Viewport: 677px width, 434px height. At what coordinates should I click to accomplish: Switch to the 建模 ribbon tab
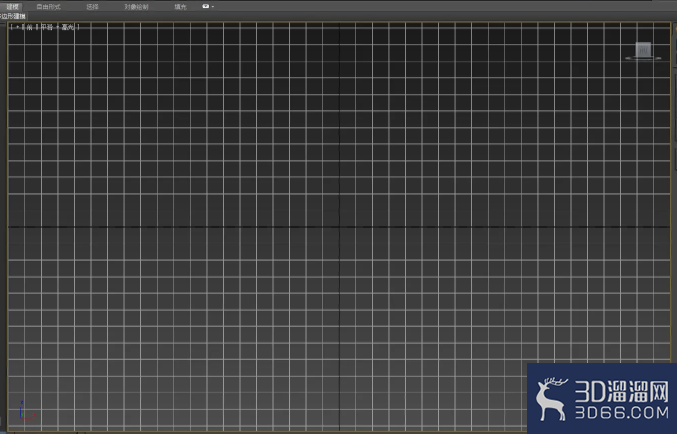point(12,7)
